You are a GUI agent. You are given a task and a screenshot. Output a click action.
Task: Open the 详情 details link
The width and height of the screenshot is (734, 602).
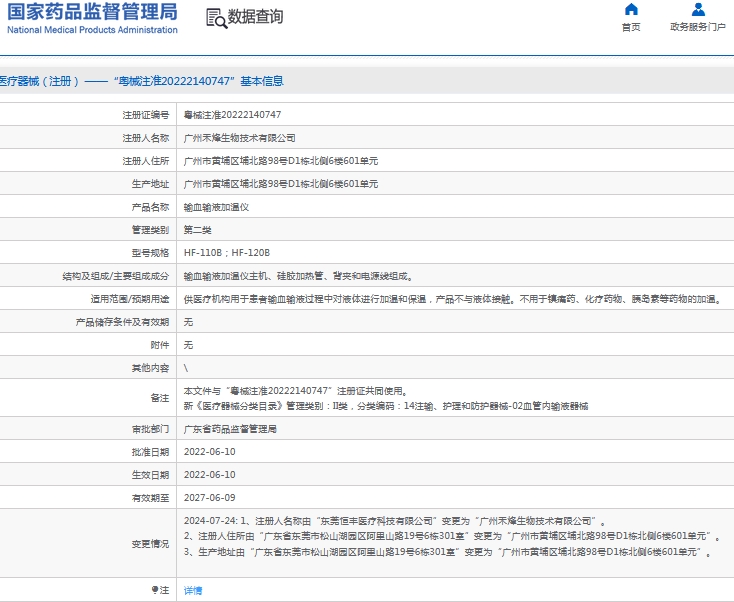(x=193, y=590)
